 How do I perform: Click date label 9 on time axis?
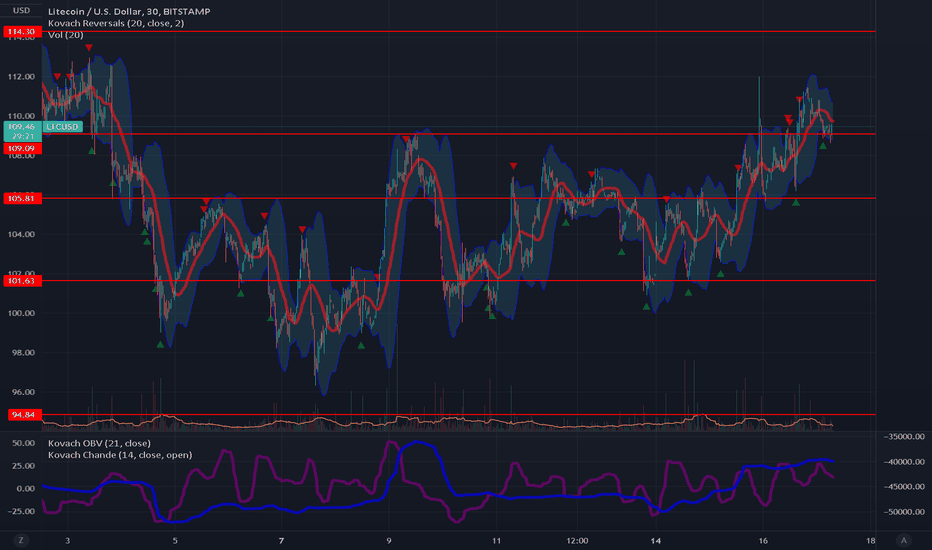(x=389, y=540)
